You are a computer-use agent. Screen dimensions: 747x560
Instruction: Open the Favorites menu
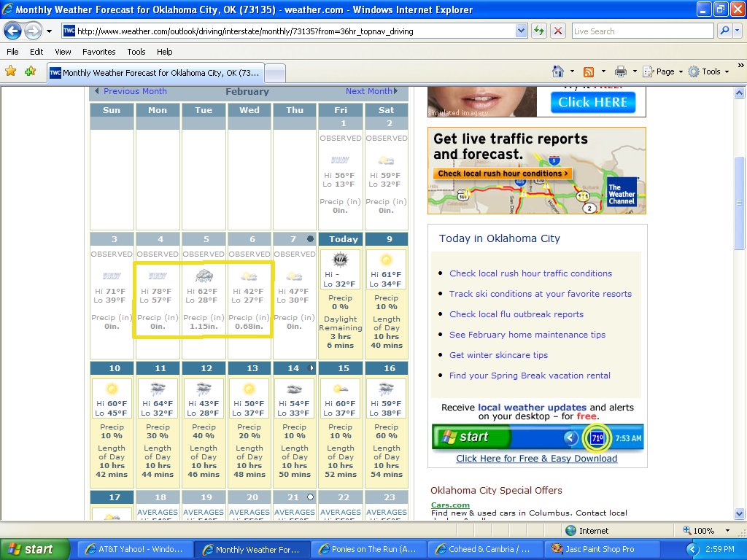(98, 52)
